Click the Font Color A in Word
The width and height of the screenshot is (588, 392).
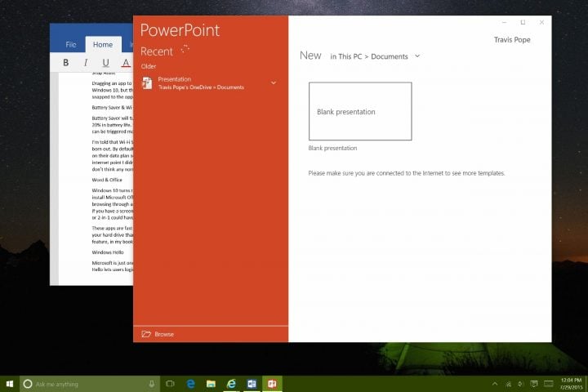(x=126, y=63)
